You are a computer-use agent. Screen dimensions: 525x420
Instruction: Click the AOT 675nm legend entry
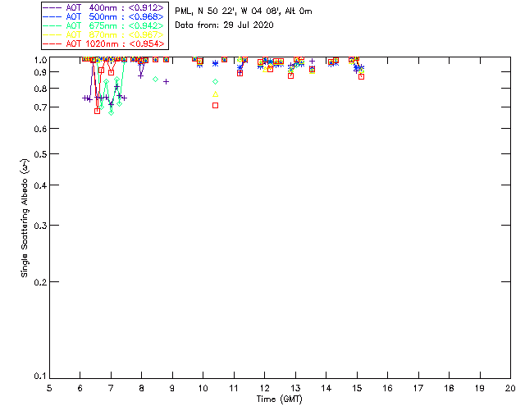(103, 25)
